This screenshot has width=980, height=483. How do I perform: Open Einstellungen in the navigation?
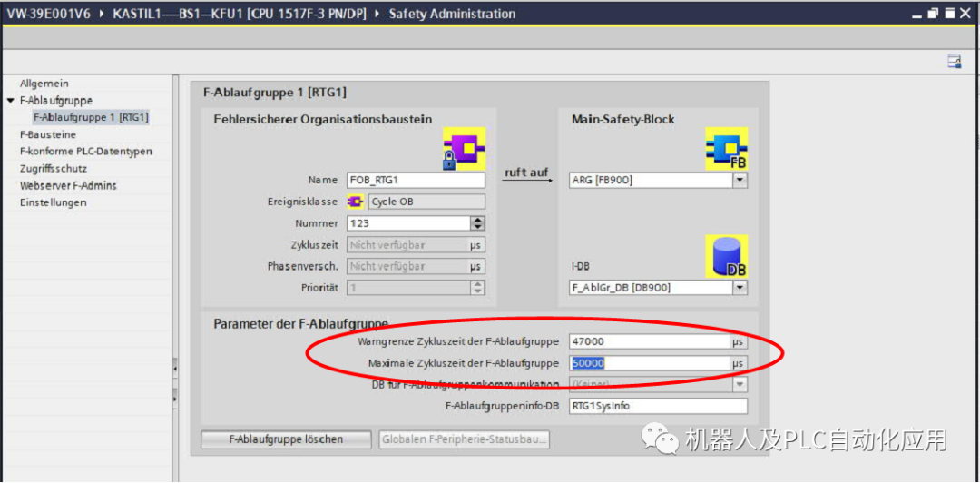[53, 202]
